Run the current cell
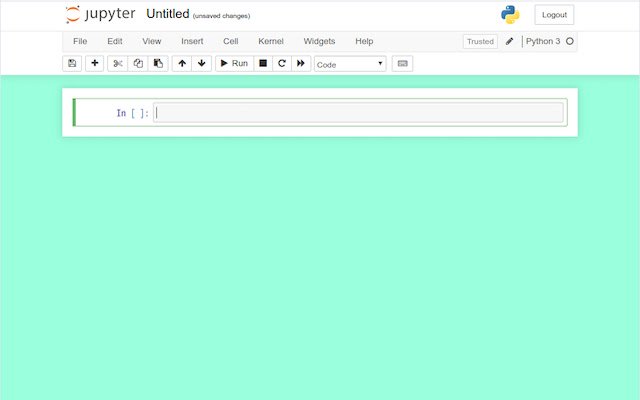Screen dimensions: 640x400 pos(234,63)
